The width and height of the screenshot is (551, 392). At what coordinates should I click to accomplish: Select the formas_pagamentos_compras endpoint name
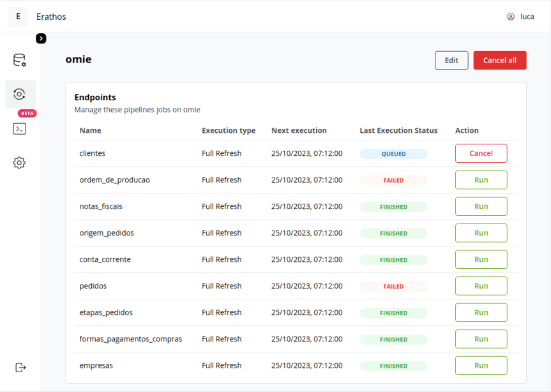point(131,339)
